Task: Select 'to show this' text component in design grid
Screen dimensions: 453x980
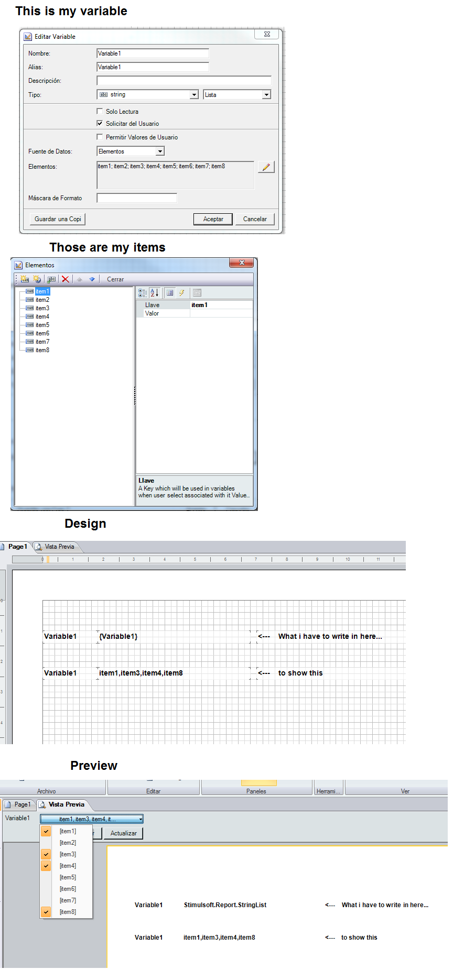Action: pos(300,673)
